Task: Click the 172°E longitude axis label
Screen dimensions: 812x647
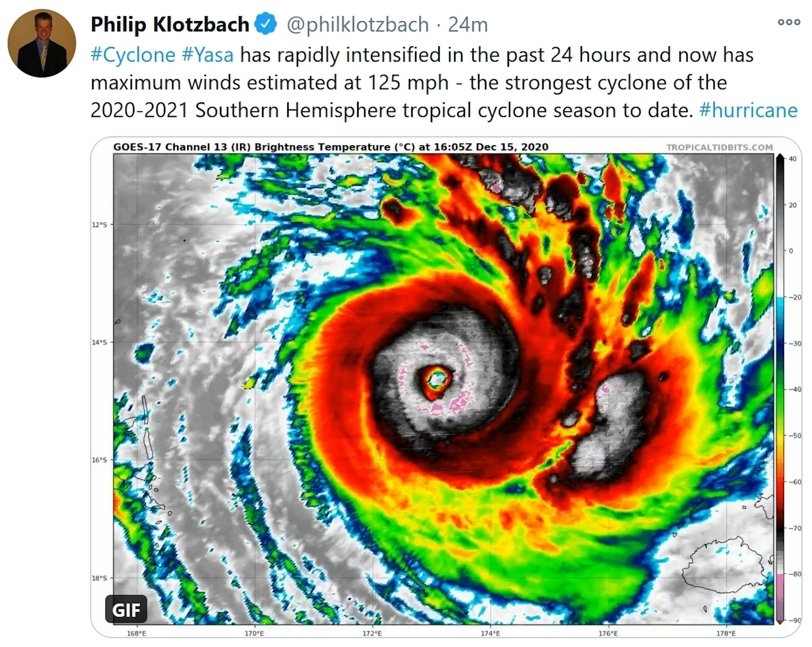Action: [x=372, y=634]
